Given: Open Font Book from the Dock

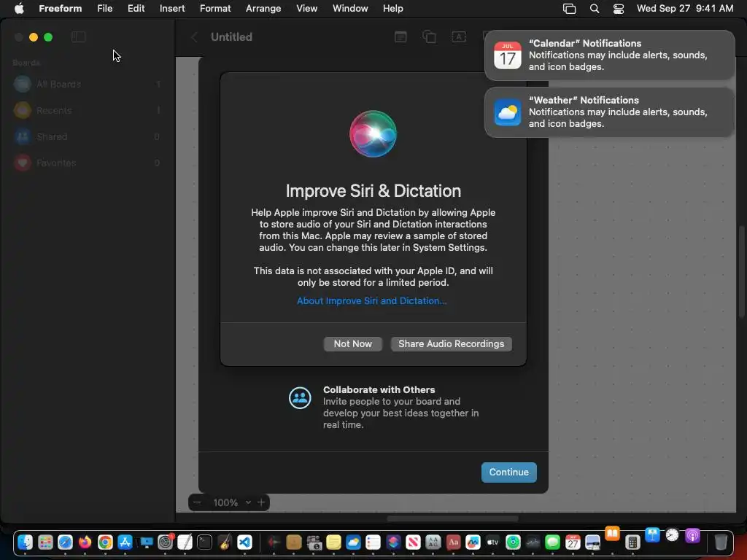Looking at the screenshot, I should 433,542.
